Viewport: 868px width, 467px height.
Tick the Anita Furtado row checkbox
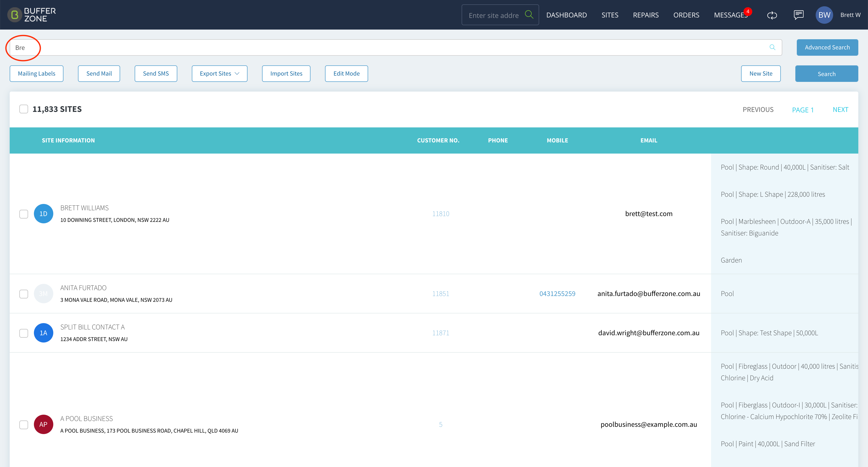click(23, 294)
